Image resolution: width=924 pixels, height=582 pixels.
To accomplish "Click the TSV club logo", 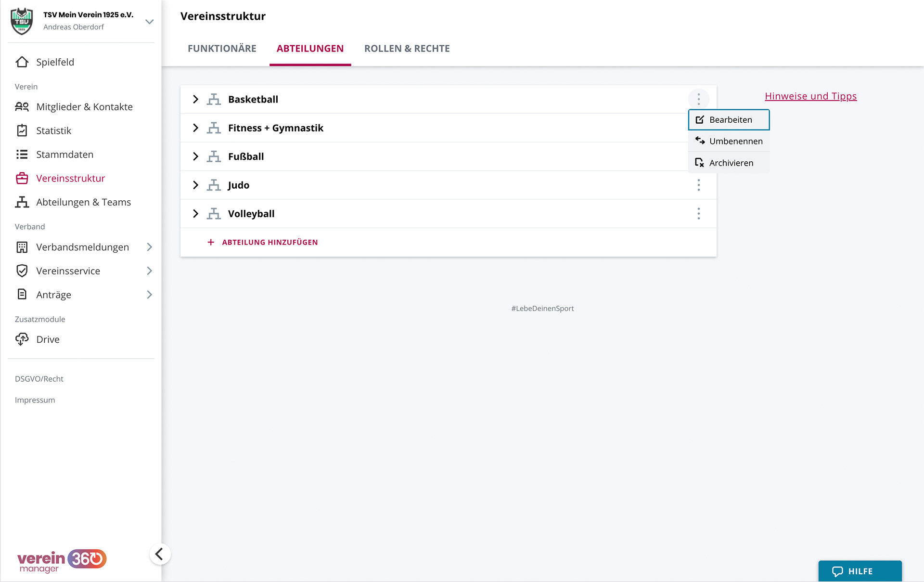I will click(x=22, y=21).
